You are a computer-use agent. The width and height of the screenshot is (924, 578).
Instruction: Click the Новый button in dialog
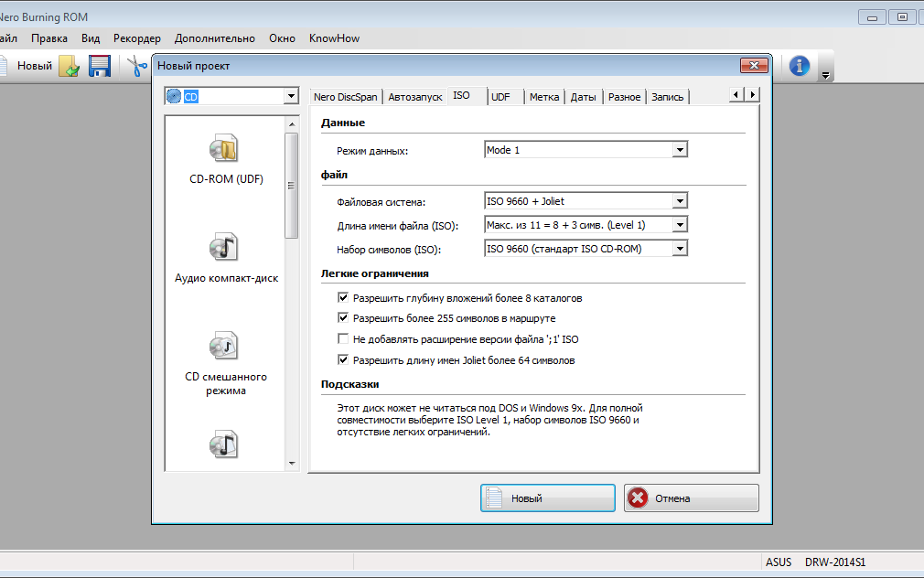pyautogui.click(x=547, y=498)
